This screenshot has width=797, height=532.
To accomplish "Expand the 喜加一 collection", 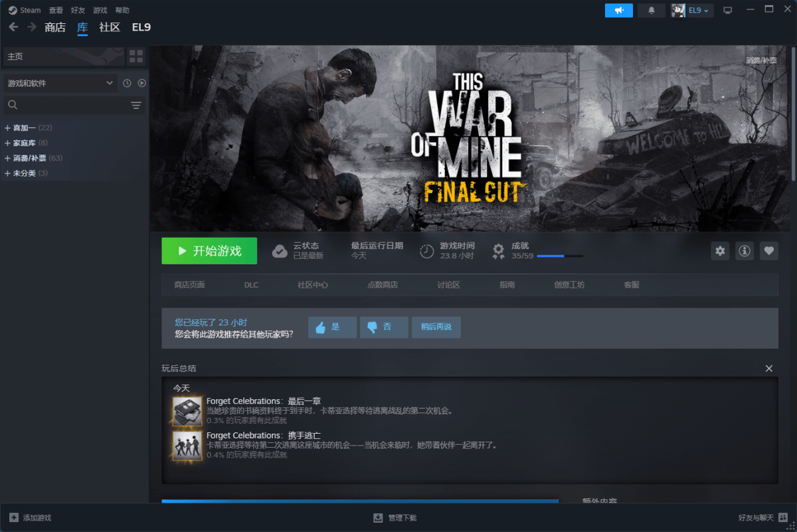I will 7,128.
